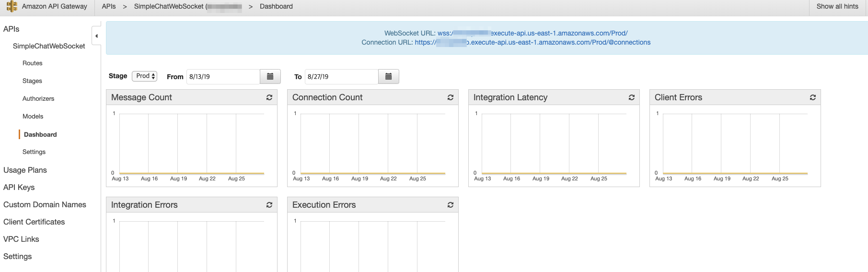The image size is (868, 272).
Task: Click the Integration Errors panel title
Action: tap(144, 205)
